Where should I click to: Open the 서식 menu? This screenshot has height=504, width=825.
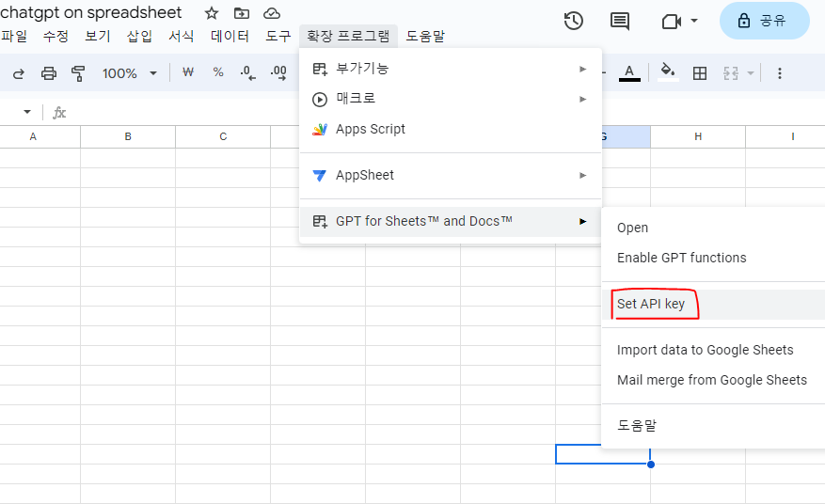(182, 36)
